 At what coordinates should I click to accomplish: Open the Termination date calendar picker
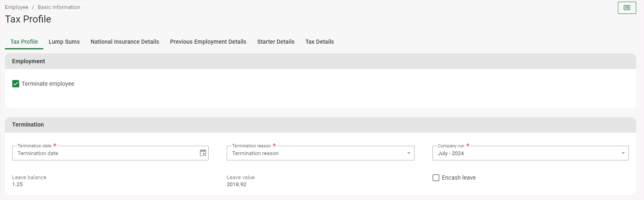(203, 153)
